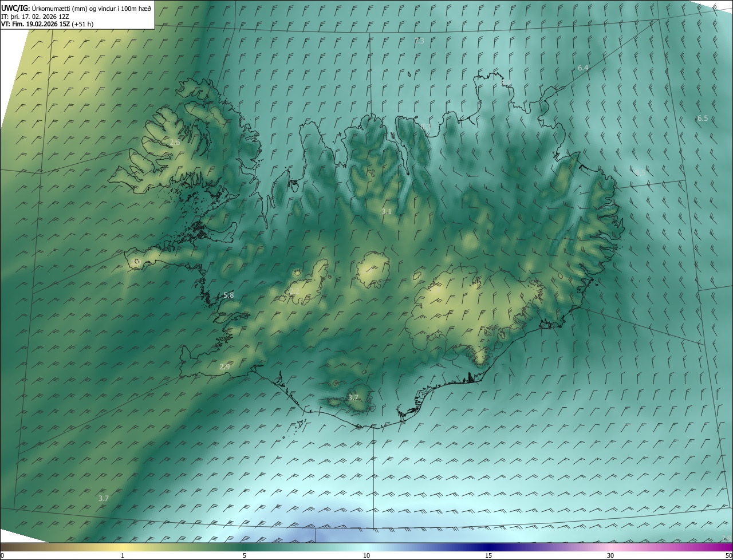
Task: Click the "UWC/IG: Úrkomumætti (mm)" title line
Action: pos(76,9)
